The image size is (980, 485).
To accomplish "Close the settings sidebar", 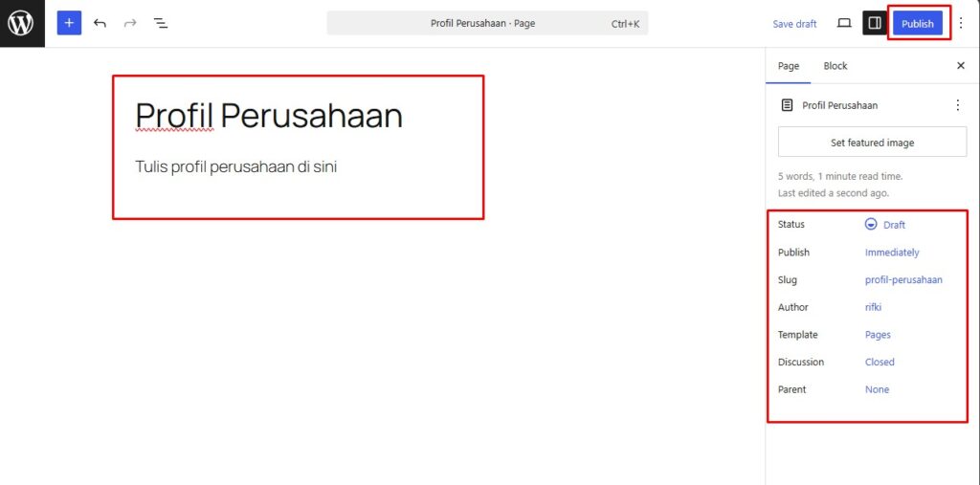I will (961, 66).
